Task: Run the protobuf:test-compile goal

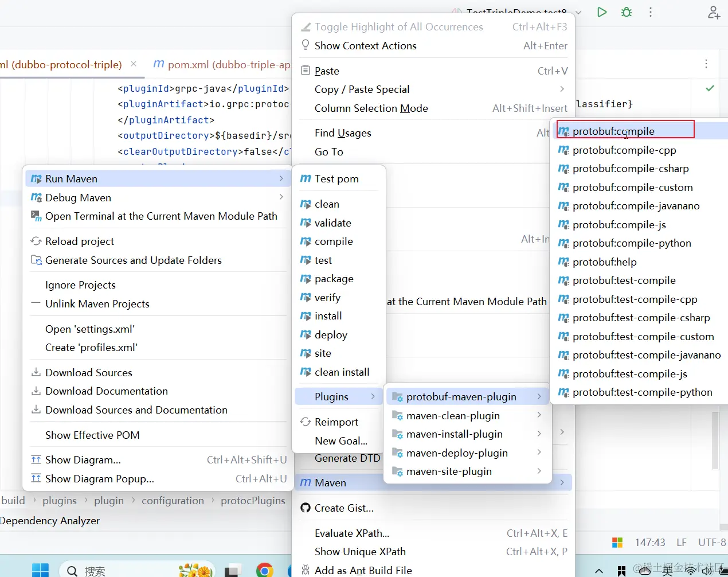Action: [640, 280]
